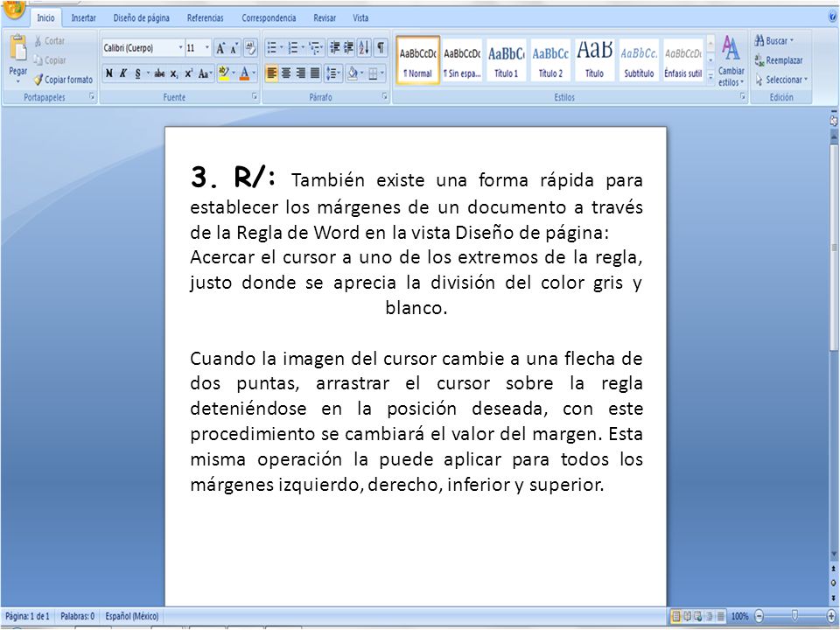Click the Word help icon

tap(832, 17)
